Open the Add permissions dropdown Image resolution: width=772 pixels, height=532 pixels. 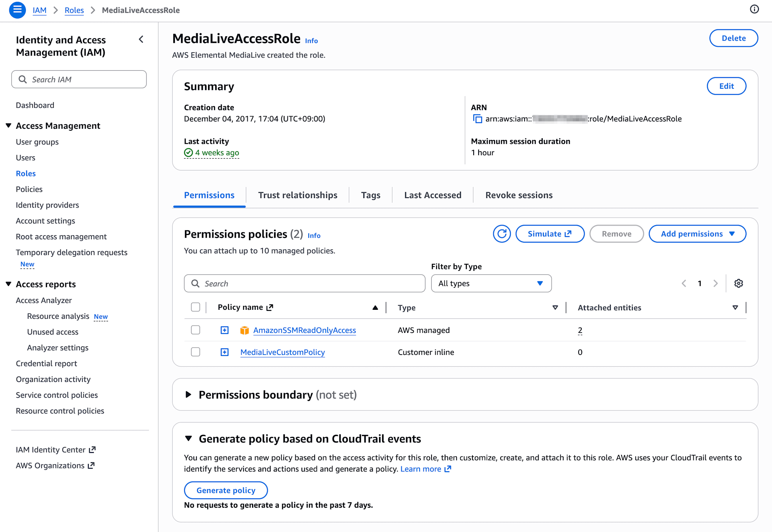[x=697, y=234]
